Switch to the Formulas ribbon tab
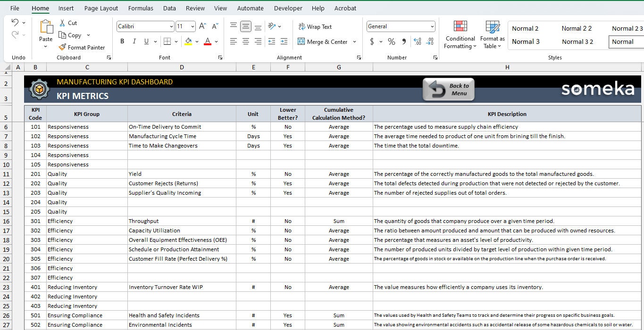The height and width of the screenshot is (330, 644). (x=140, y=8)
